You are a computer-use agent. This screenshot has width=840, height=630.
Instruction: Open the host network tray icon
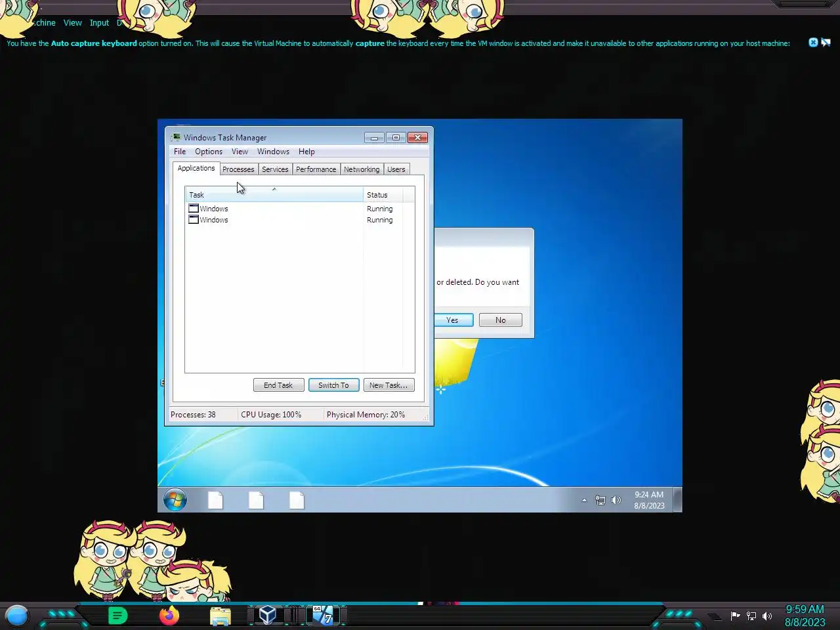(751, 616)
